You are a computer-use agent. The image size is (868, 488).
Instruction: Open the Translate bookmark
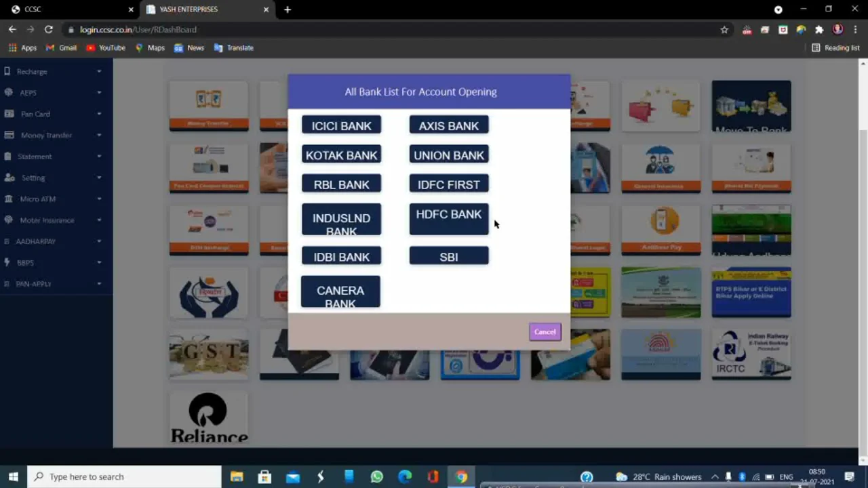point(234,47)
